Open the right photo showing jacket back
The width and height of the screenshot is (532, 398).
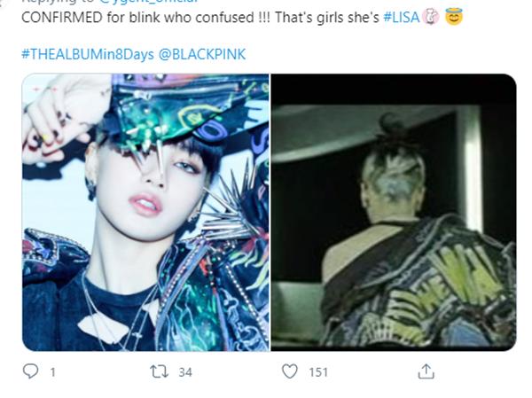394,212
